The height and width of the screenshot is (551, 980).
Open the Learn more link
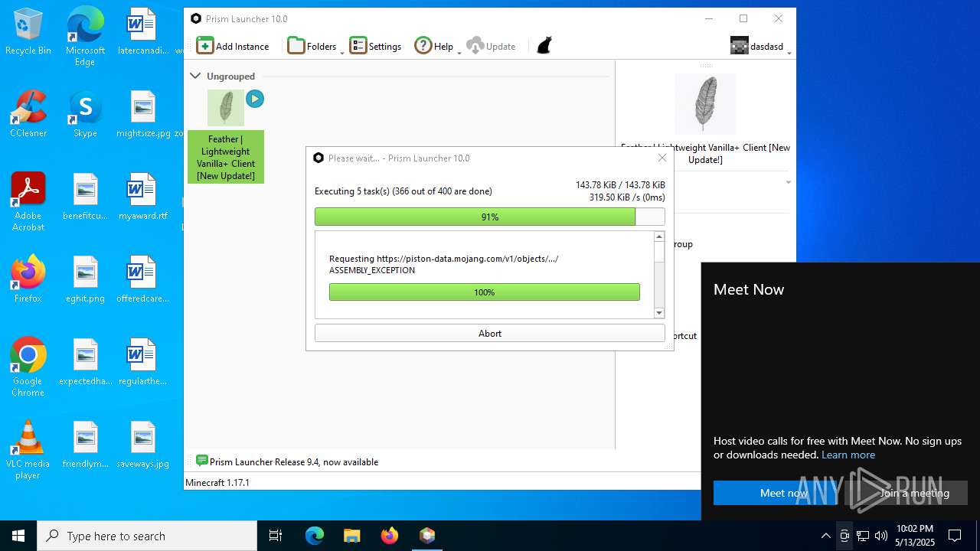(x=848, y=455)
